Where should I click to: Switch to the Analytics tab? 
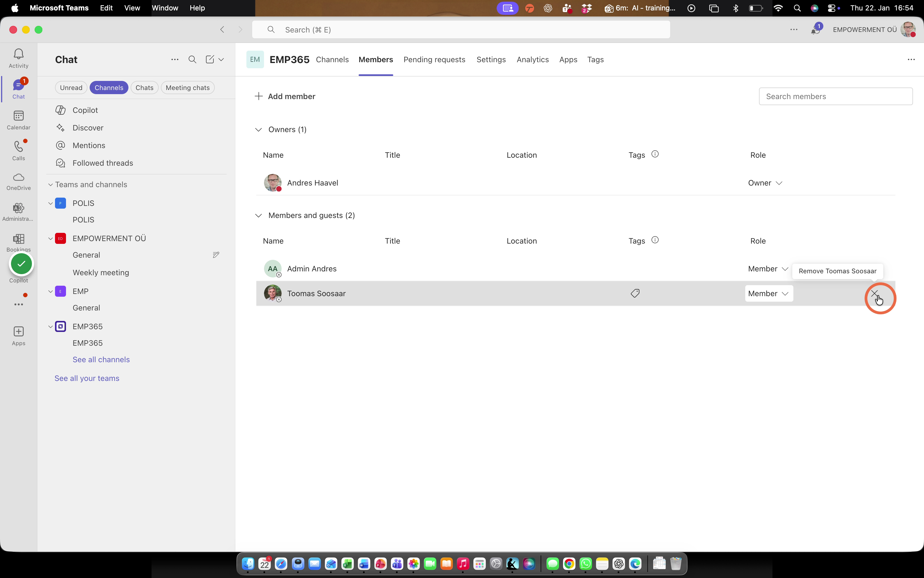point(533,60)
